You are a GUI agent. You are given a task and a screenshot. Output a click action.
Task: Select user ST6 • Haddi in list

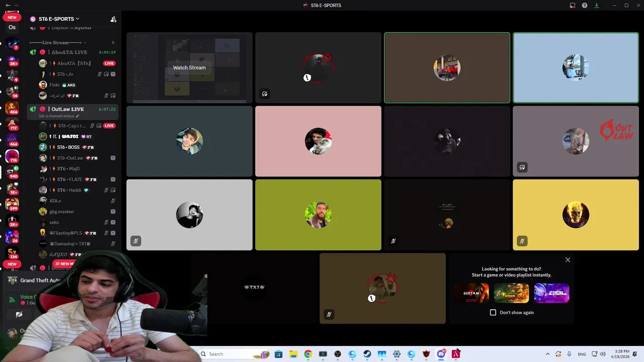73,190
